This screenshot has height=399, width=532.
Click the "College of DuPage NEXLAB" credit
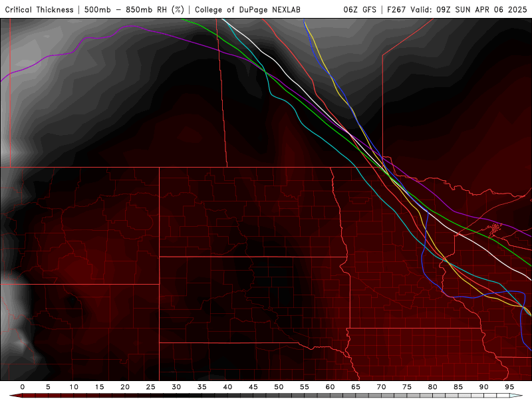[247, 9]
